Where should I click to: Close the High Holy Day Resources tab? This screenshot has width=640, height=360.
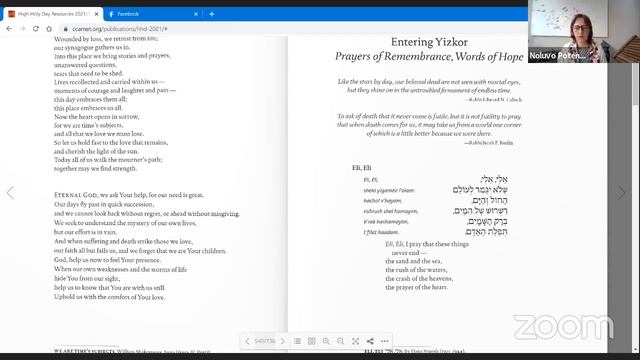(96, 14)
